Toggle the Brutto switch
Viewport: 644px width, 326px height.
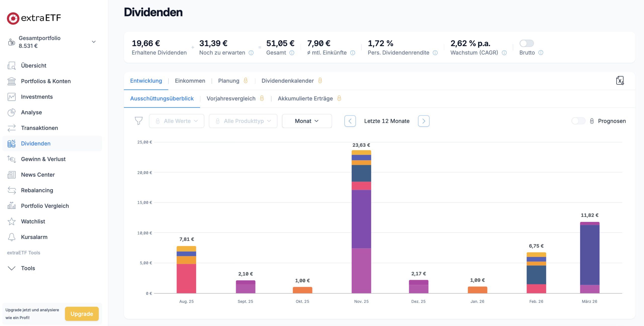pos(527,43)
